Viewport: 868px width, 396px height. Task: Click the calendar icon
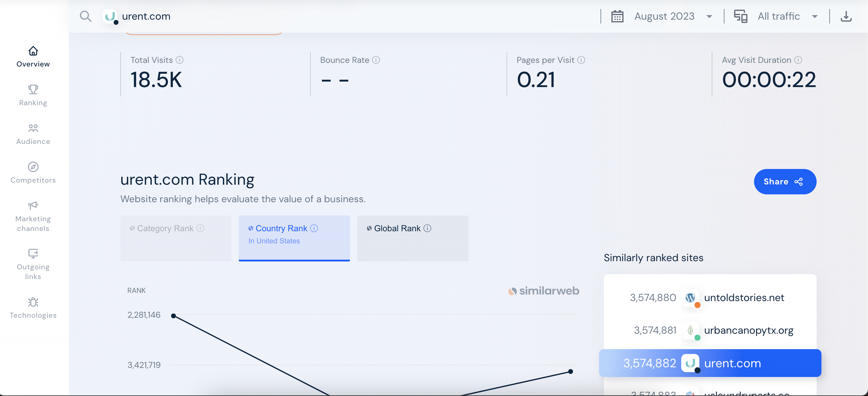tap(617, 16)
